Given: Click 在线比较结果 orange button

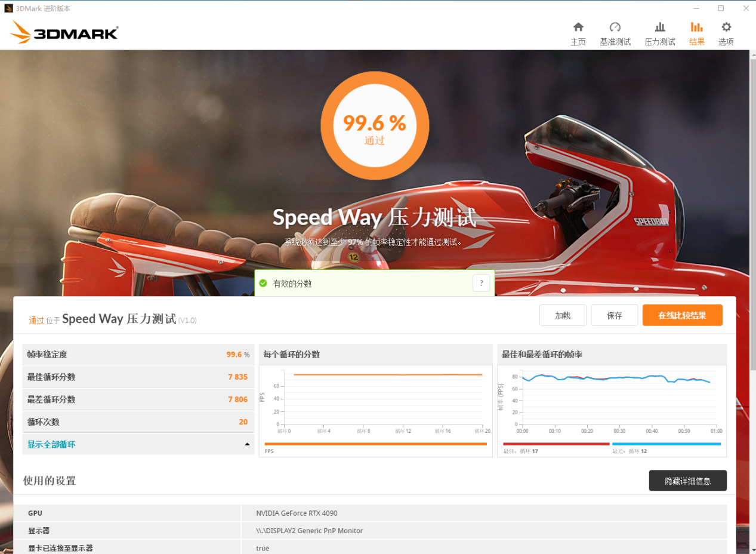Looking at the screenshot, I should click(x=682, y=315).
